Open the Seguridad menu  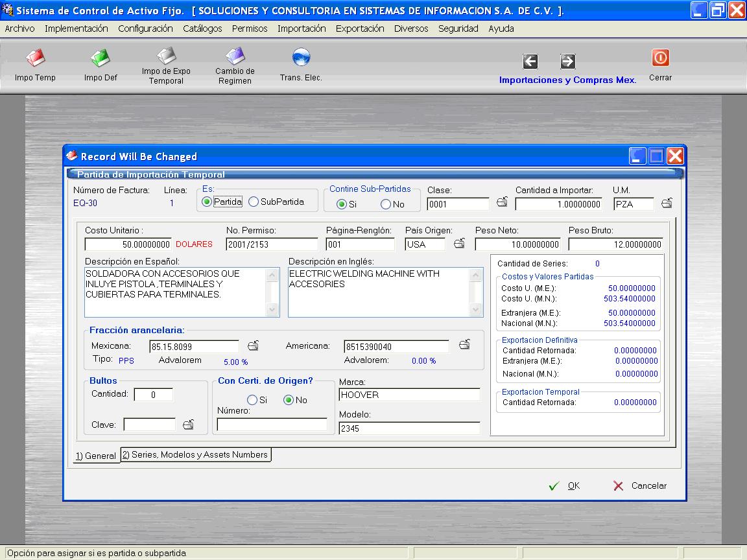[x=458, y=29]
